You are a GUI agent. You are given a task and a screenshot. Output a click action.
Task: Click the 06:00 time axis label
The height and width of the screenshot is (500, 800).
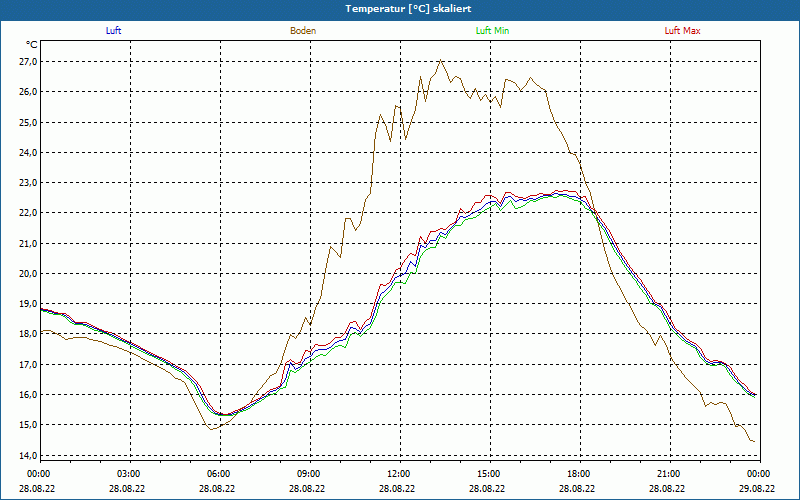pyautogui.click(x=220, y=474)
